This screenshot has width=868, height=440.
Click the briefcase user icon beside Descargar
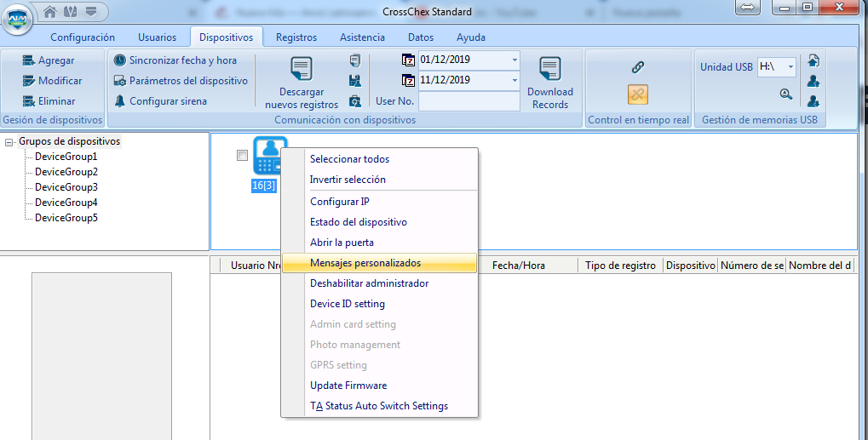coord(355,101)
